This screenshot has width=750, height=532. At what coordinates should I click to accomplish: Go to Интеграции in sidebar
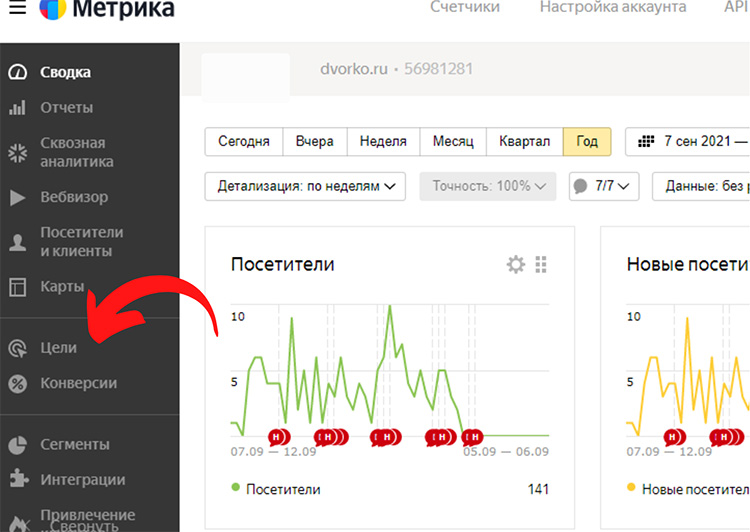(x=83, y=480)
